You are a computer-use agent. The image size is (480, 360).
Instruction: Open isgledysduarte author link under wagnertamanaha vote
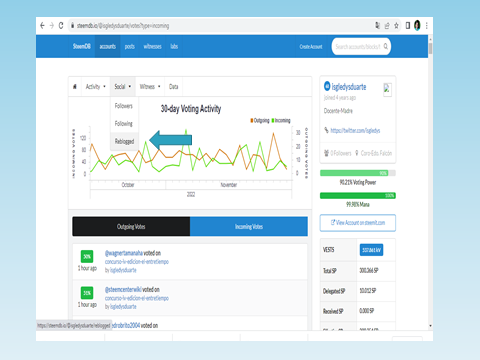coord(123,270)
